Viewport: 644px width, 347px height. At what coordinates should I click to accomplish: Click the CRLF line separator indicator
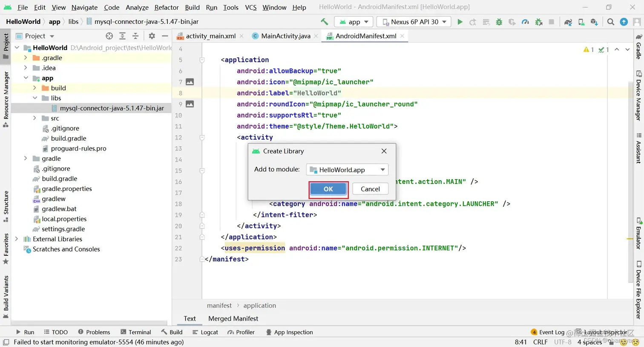tap(540, 342)
